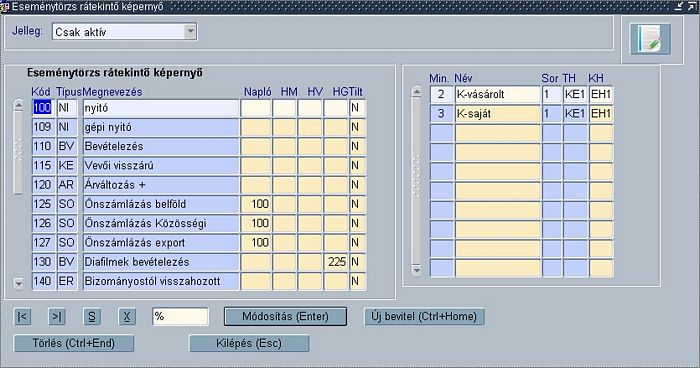
Task: Click 'Önszámlázás Közösségi' row name
Action: click(x=161, y=223)
